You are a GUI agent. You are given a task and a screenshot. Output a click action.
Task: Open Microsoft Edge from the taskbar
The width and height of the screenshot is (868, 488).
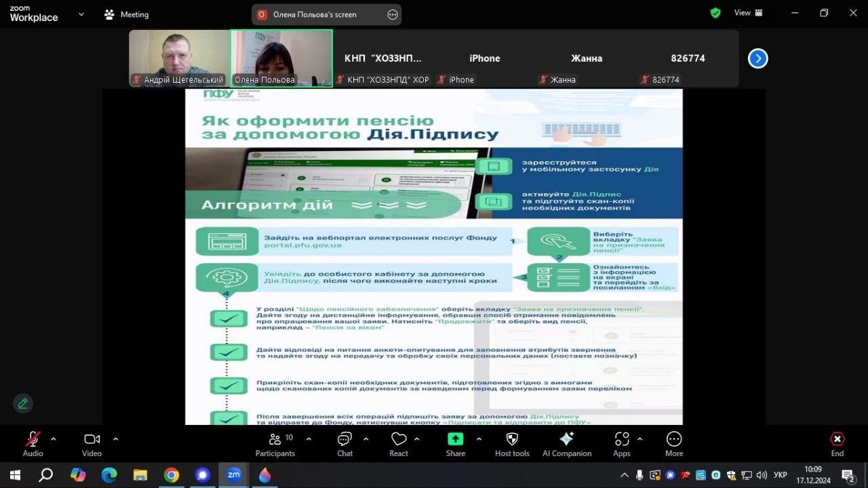point(109,475)
